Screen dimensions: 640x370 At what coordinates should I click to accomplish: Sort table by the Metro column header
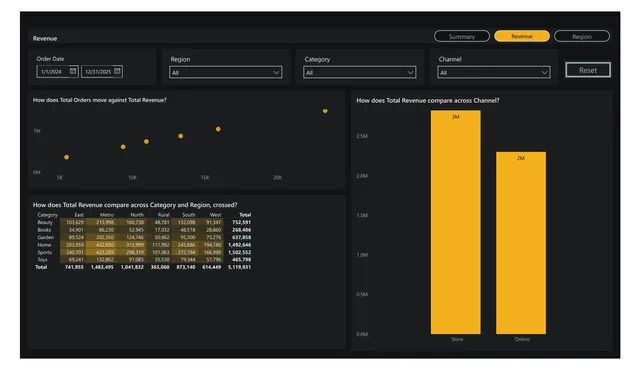coord(107,215)
